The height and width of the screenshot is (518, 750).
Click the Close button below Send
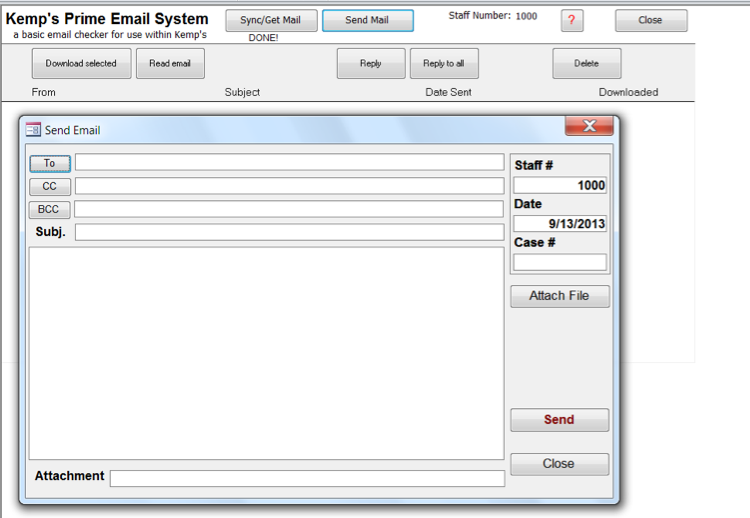point(559,464)
